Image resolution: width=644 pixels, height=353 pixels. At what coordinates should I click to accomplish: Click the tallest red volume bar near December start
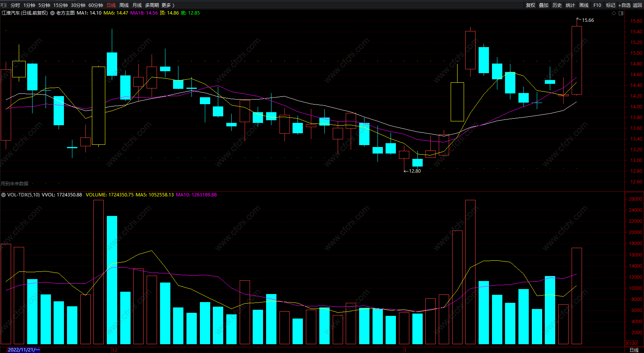(98, 272)
